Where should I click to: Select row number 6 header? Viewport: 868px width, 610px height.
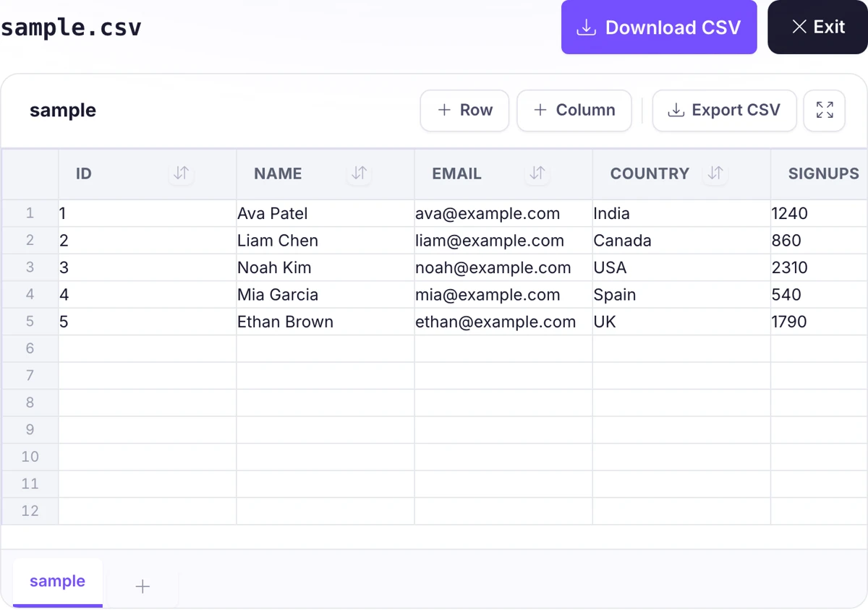(30, 348)
